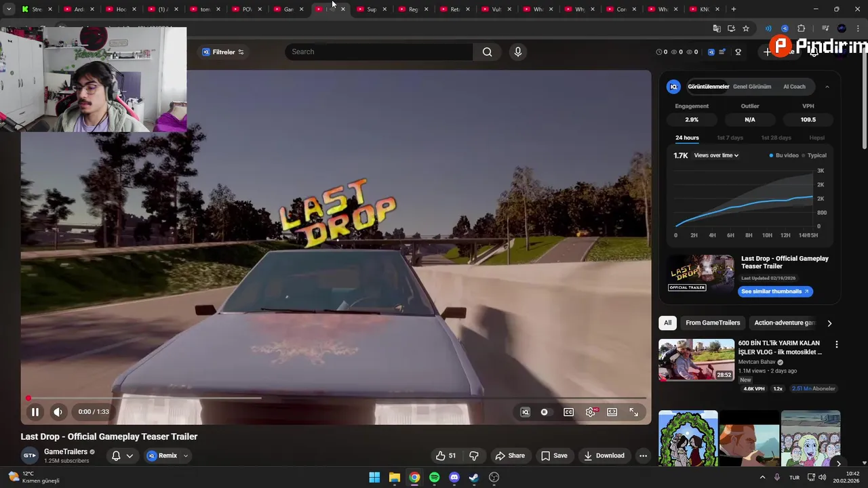Screen dimensions: 868x488
Task: Select Action-adventure games chip
Action: (x=784, y=323)
